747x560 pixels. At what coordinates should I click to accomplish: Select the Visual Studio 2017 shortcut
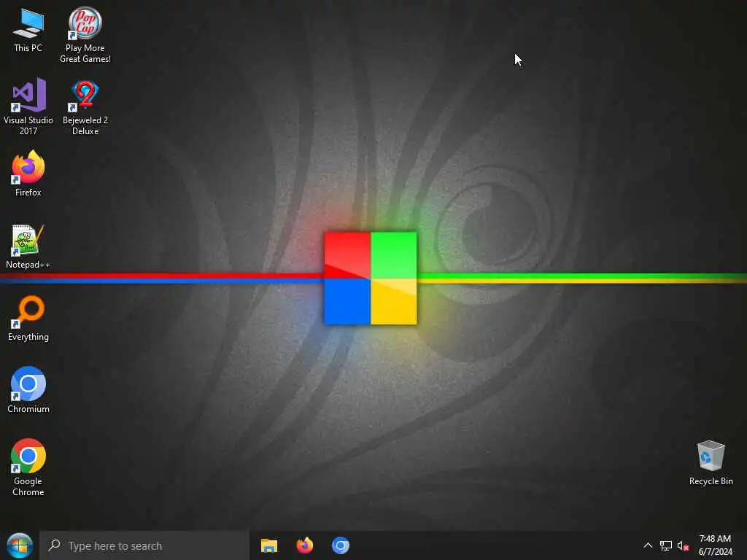pos(28,106)
